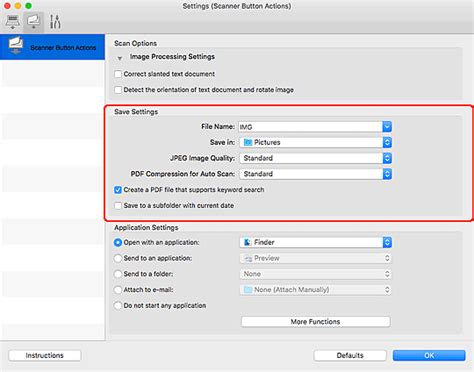Screen dimensions: 474x372
Task: Click the Finder icon in application dropdown
Action: [x=248, y=242]
